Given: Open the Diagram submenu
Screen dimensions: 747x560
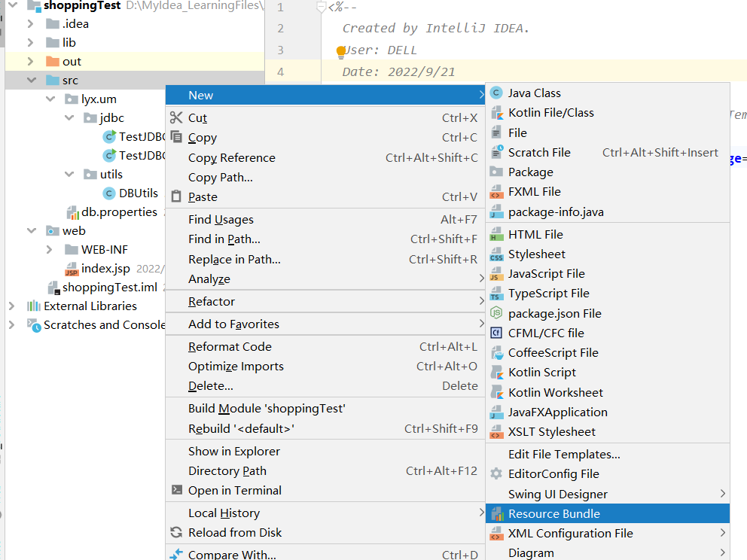Looking at the screenshot, I should click(608, 553).
